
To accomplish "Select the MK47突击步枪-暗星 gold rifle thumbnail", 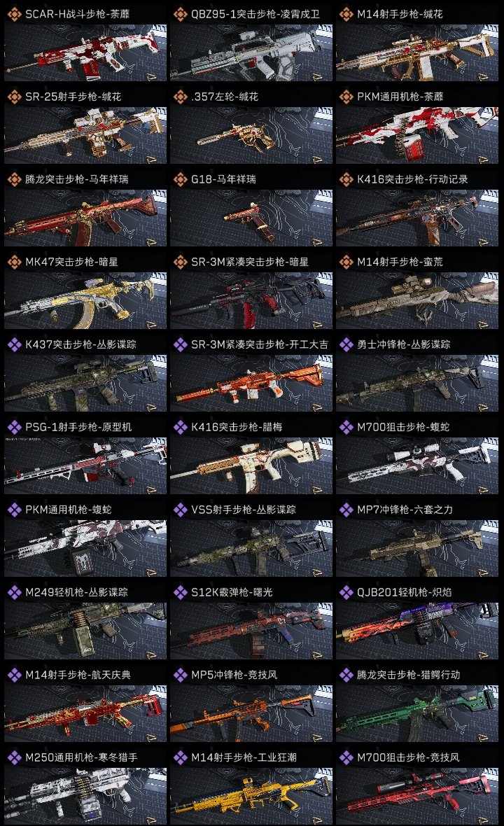I will [x=85, y=301].
